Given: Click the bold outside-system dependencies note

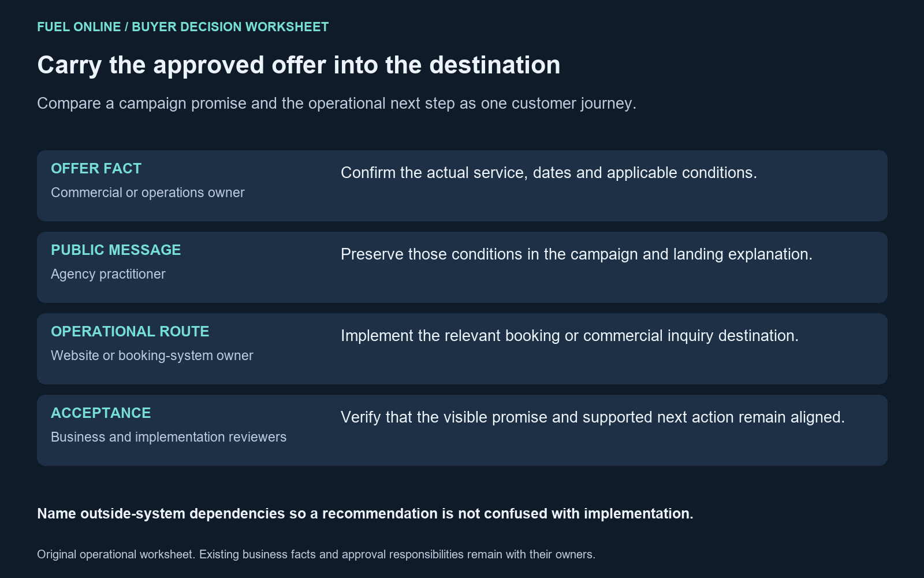Looking at the screenshot, I should tap(365, 514).
